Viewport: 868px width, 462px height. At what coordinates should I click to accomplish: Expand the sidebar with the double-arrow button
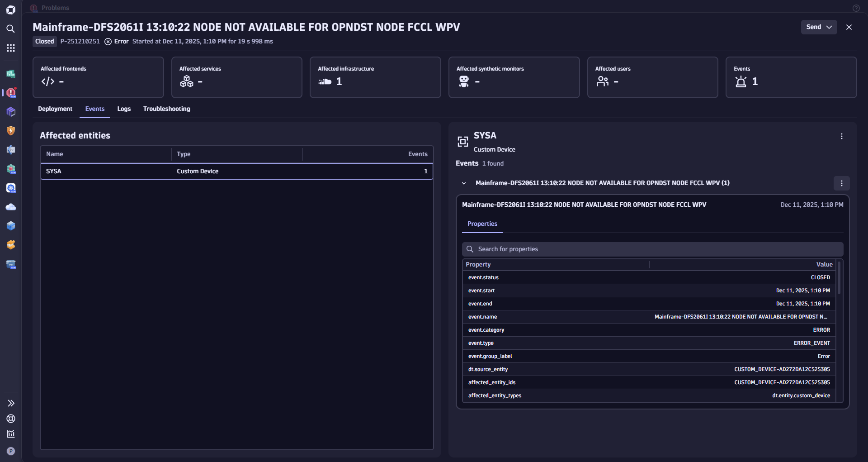pos(11,403)
